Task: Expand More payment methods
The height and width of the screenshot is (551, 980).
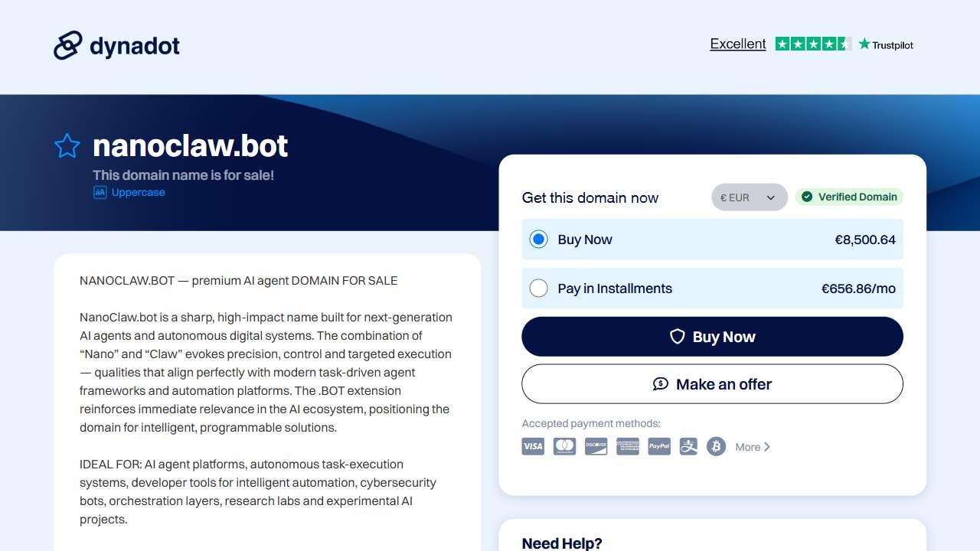Action: pyautogui.click(x=753, y=447)
